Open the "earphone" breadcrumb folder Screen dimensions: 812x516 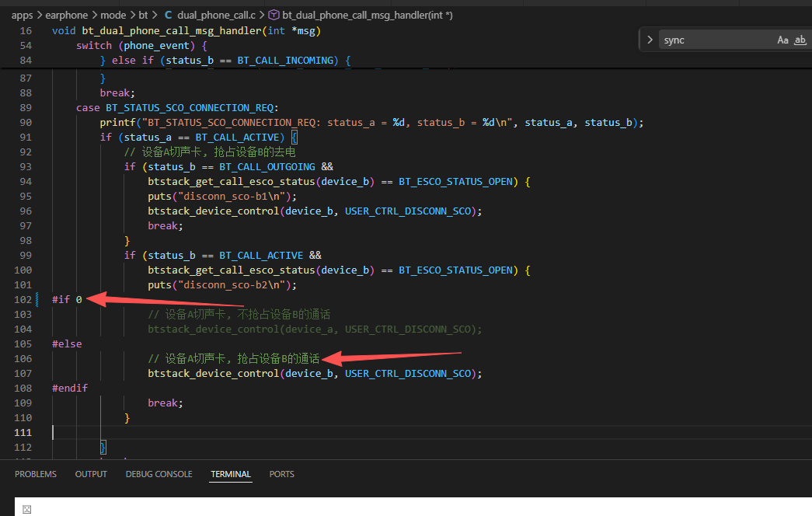(66, 15)
